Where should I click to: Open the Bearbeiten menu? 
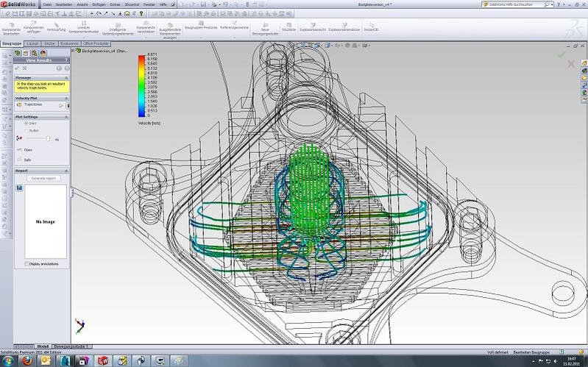pos(63,4)
